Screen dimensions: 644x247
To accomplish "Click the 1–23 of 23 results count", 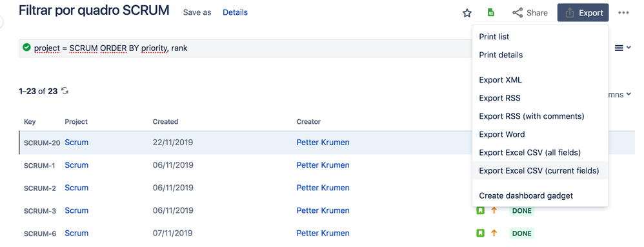I will [x=38, y=91].
